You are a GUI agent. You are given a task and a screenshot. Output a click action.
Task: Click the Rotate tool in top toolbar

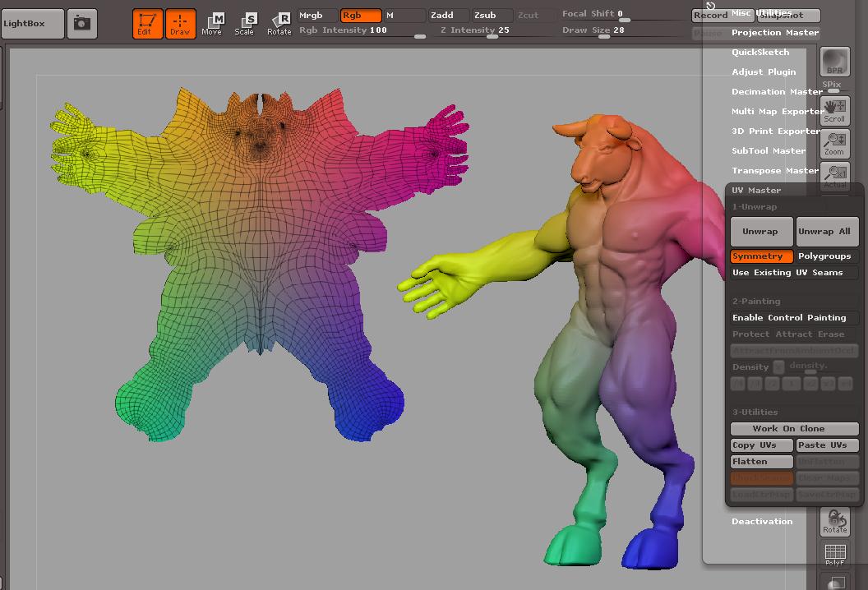pyautogui.click(x=279, y=24)
